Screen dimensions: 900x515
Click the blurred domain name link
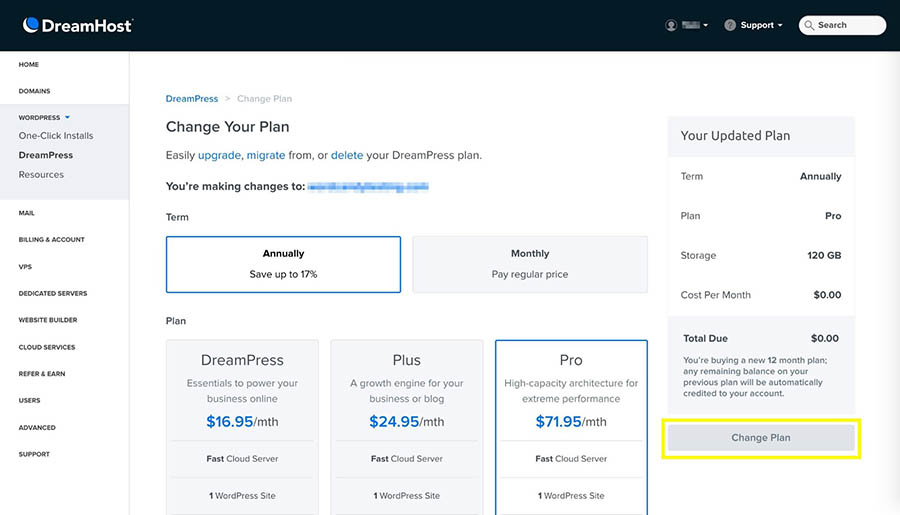coord(368,187)
